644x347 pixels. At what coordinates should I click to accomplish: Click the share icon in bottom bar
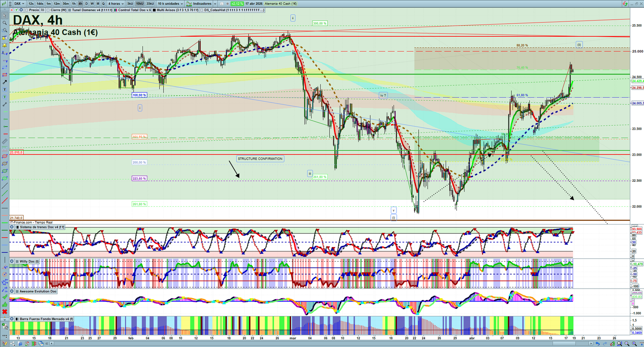(x=12, y=344)
